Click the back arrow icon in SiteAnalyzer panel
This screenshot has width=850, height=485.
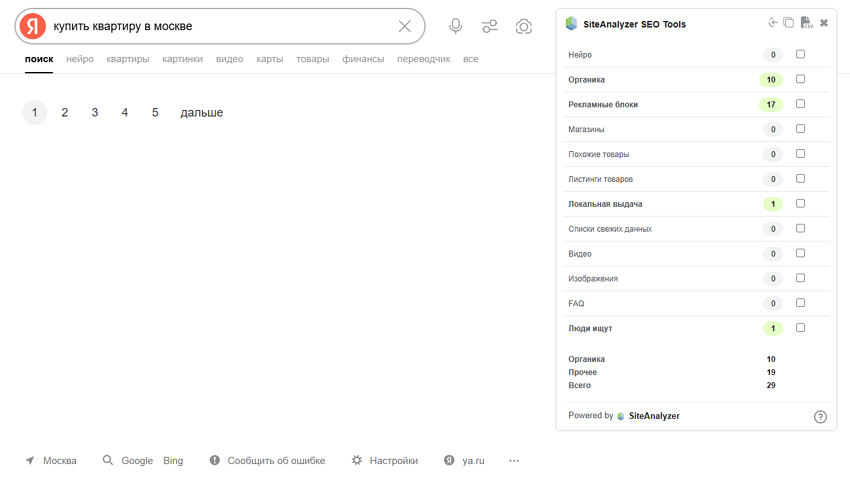(x=772, y=23)
